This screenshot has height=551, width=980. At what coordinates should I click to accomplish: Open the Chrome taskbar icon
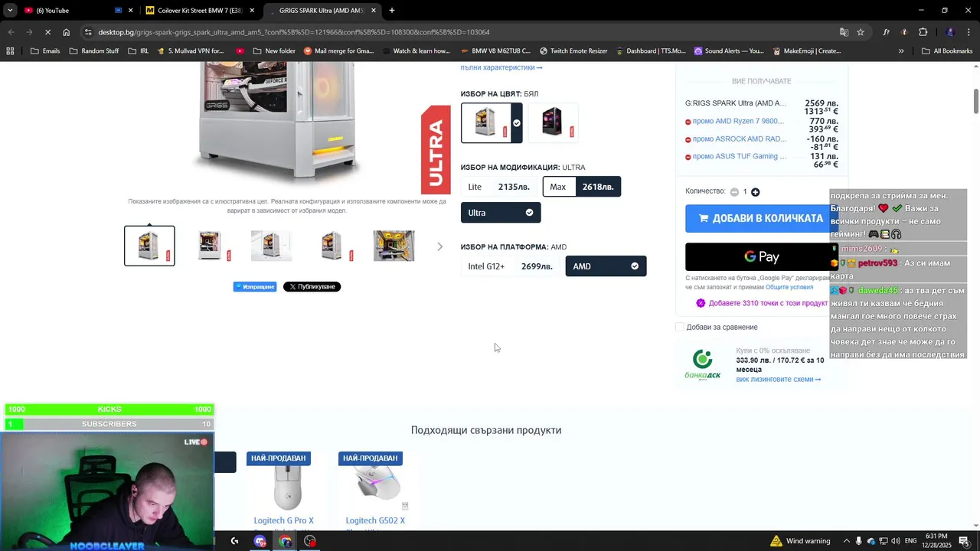286,541
